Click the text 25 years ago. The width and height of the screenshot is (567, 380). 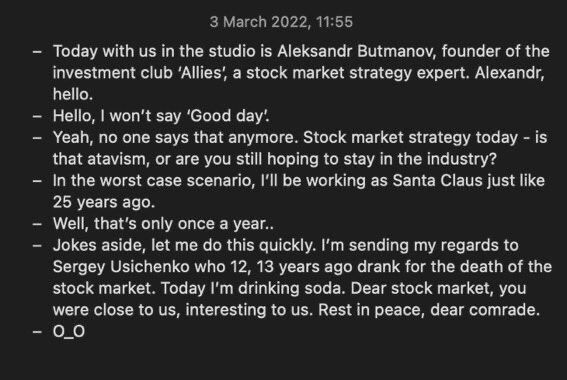(x=104, y=202)
